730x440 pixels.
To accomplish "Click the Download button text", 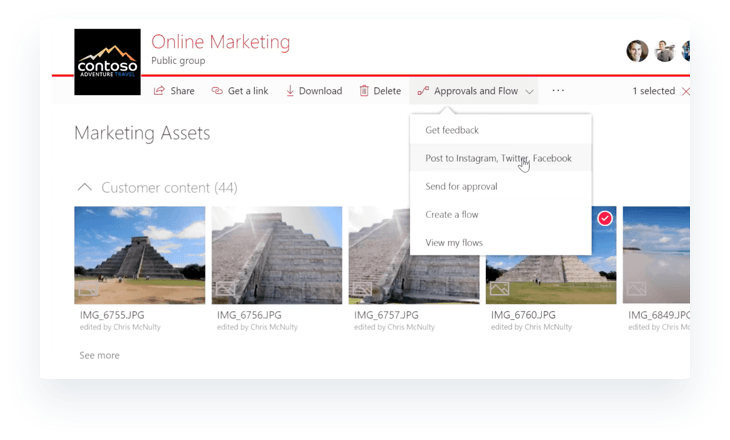I will (320, 91).
